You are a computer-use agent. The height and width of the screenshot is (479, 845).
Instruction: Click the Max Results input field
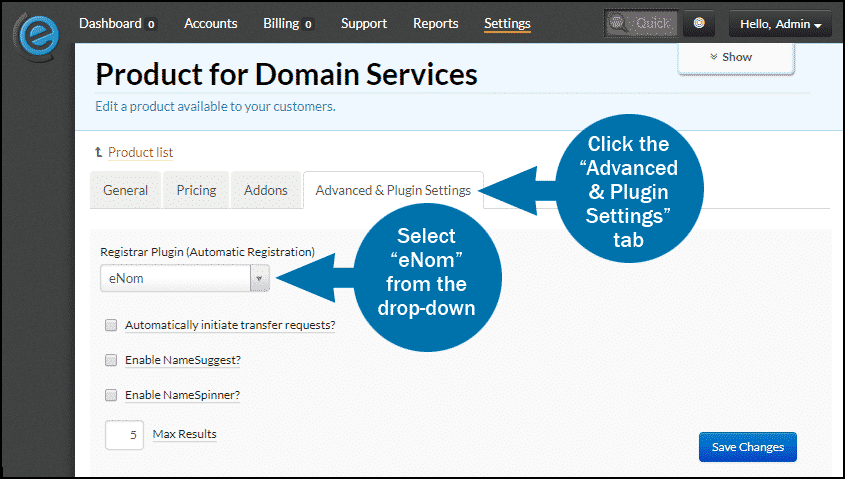(x=124, y=435)
